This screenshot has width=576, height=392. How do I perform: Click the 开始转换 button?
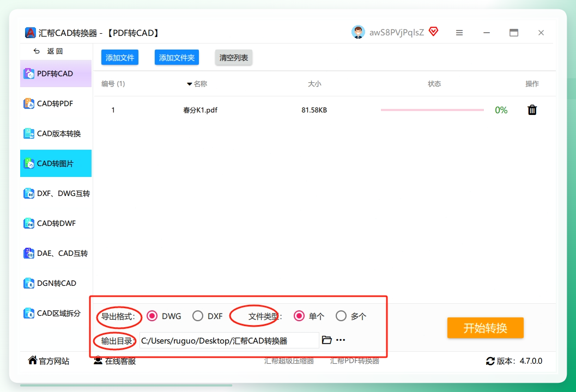coord(485,328)
